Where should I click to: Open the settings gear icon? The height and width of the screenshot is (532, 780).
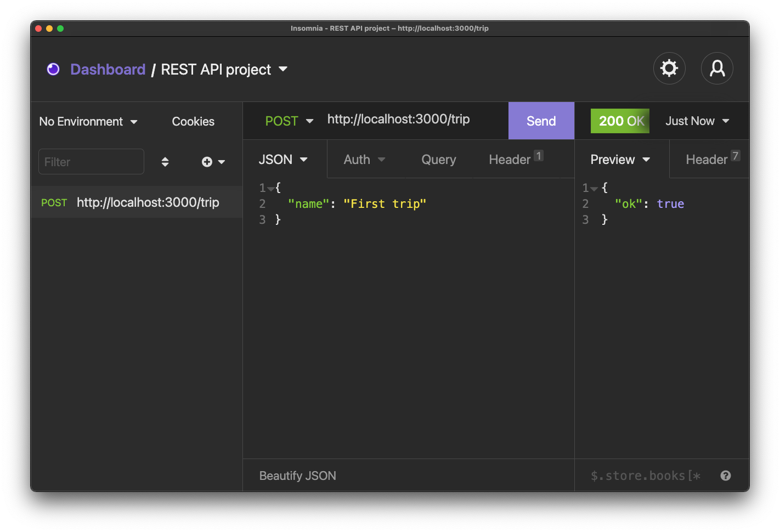click(669, 69)
